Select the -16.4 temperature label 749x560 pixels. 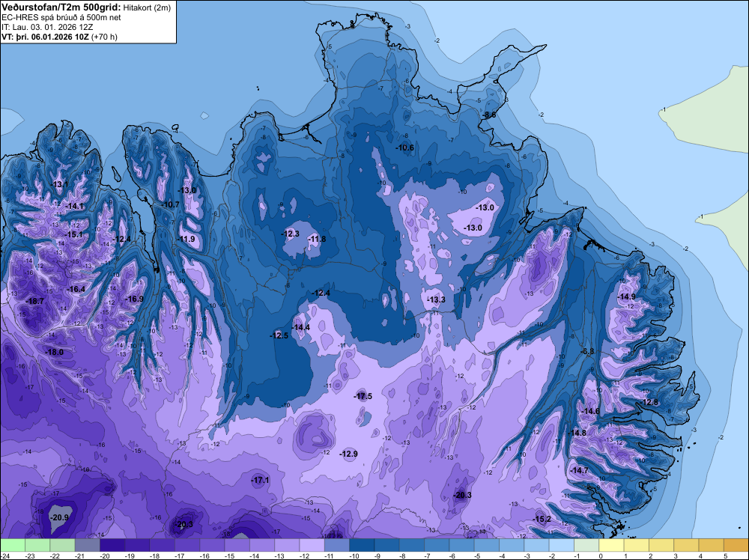point(76,289)
